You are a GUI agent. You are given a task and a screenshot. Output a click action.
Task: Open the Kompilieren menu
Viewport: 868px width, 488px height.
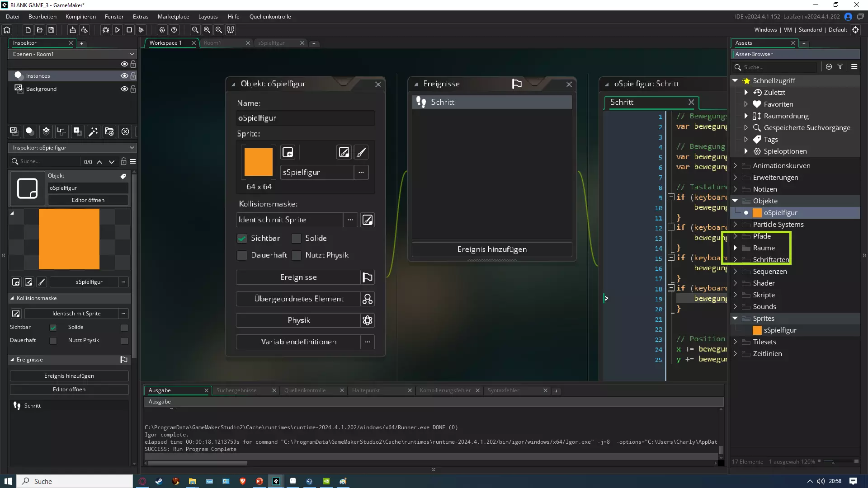[80, 17]
